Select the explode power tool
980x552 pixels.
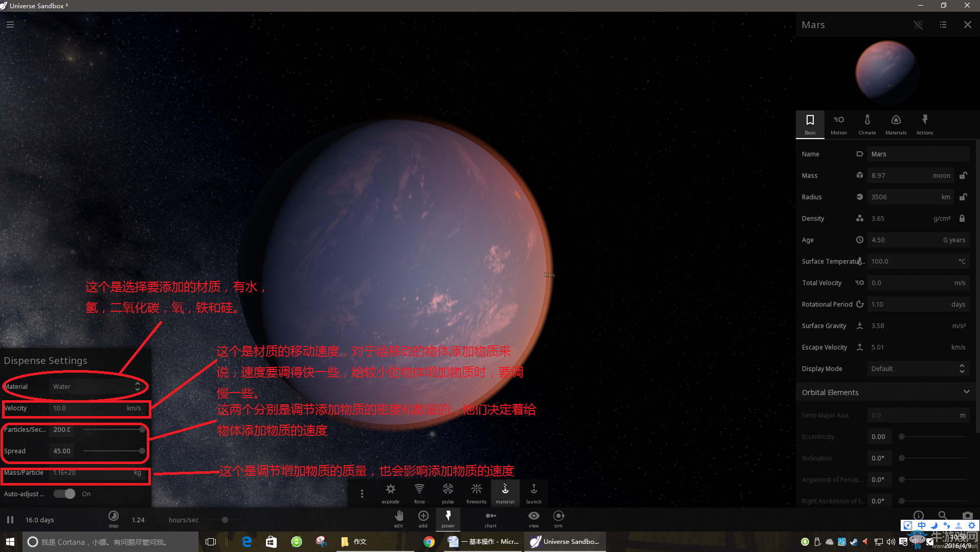tap(390, 493)
